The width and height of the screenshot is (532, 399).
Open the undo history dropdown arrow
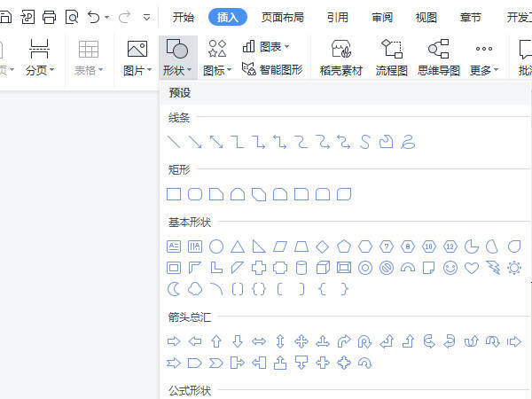(x=107, y=17)
